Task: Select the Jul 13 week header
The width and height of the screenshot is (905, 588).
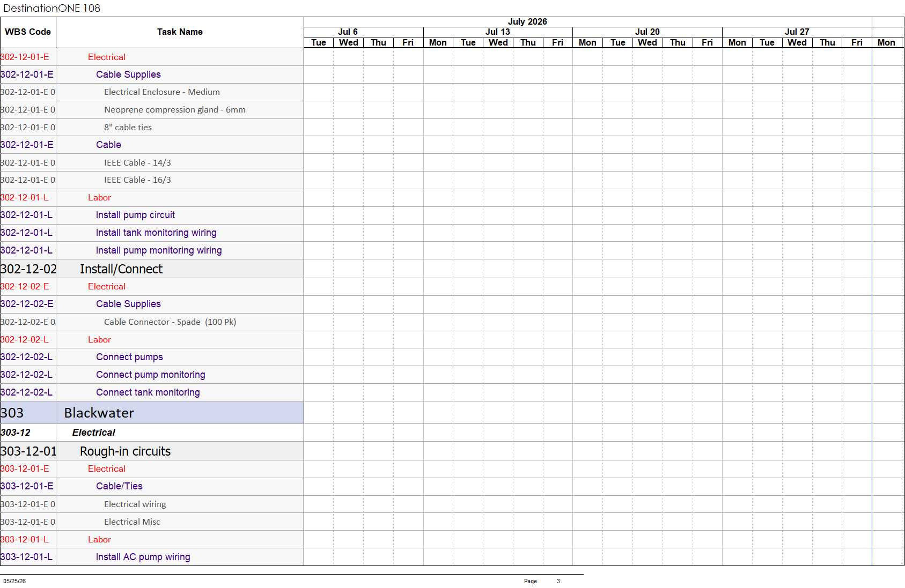Action: (x=498, y=32)
